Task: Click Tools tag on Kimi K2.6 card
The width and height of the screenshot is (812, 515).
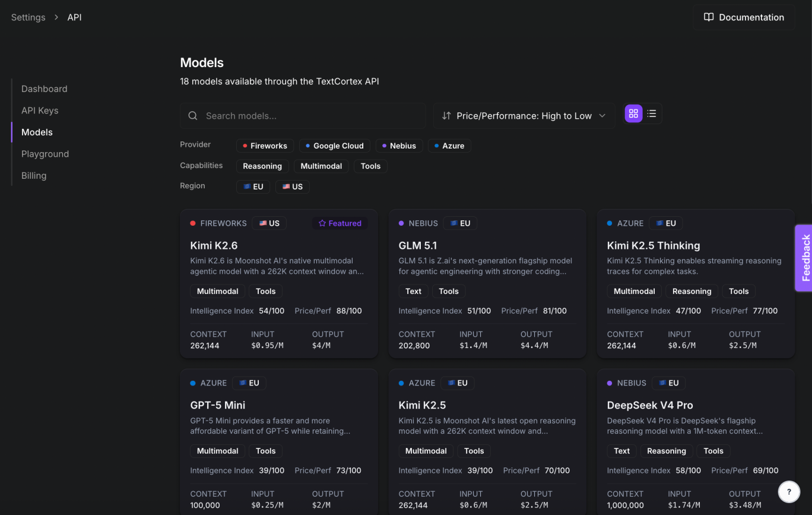Action: pyautogui.click(x=265, y=291)
